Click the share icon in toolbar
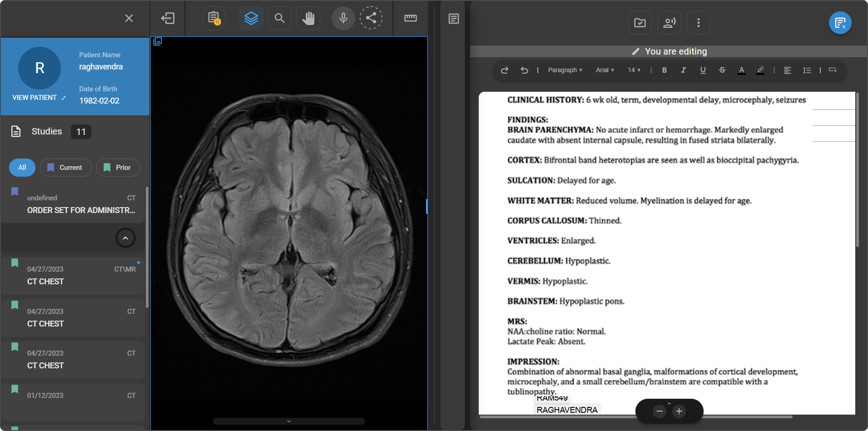868x431 pixels. tap(371, 18)
